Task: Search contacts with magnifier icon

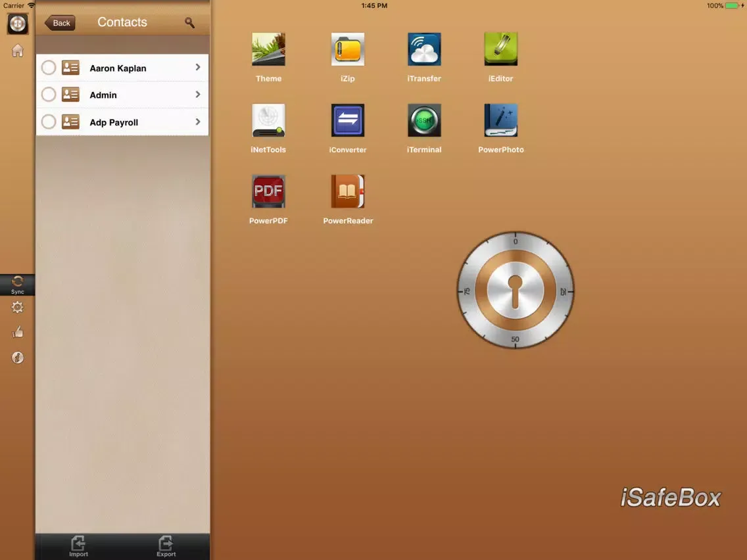Action: pos(189,22)
